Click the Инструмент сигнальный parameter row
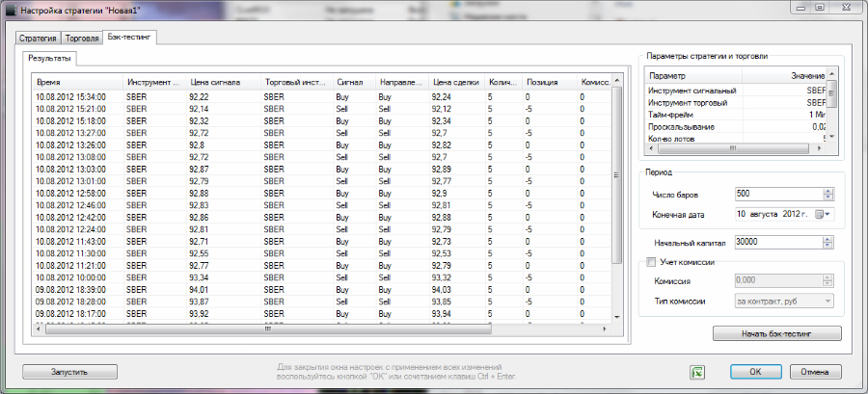The image size is (868, 394). point(736,91)
